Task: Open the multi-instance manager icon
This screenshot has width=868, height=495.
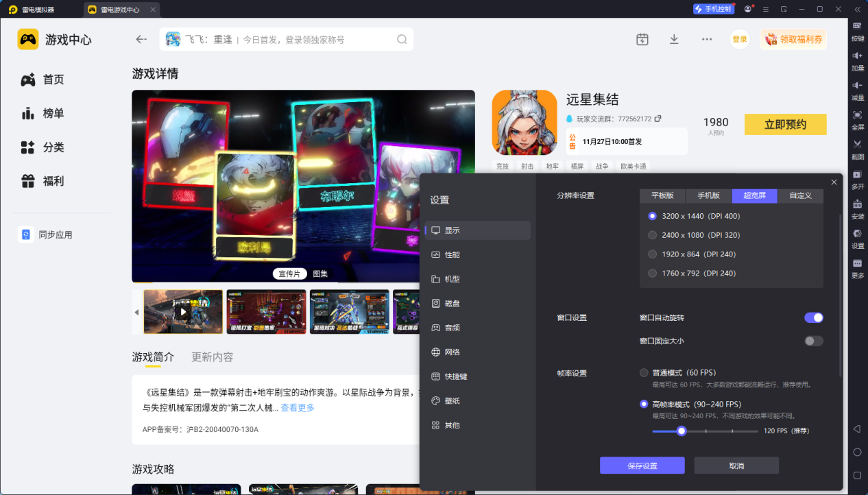Action: pos(857,175)
